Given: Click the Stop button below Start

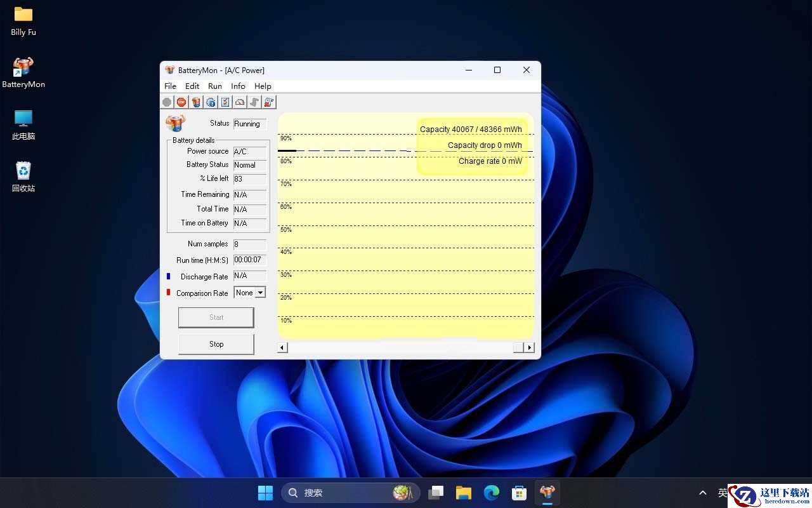Looking at the screenshot, I should (x=216, y=344).
